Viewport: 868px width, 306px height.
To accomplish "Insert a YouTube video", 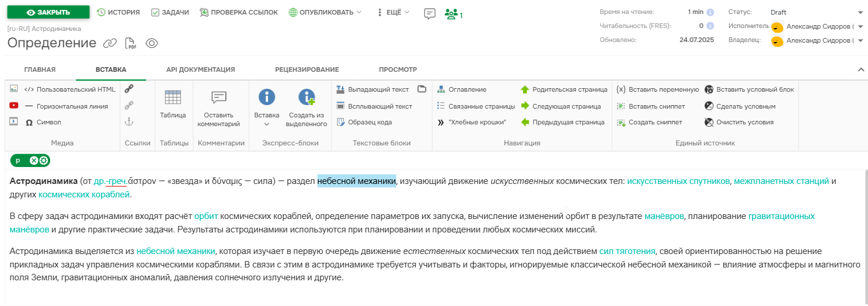I will 14,106.
